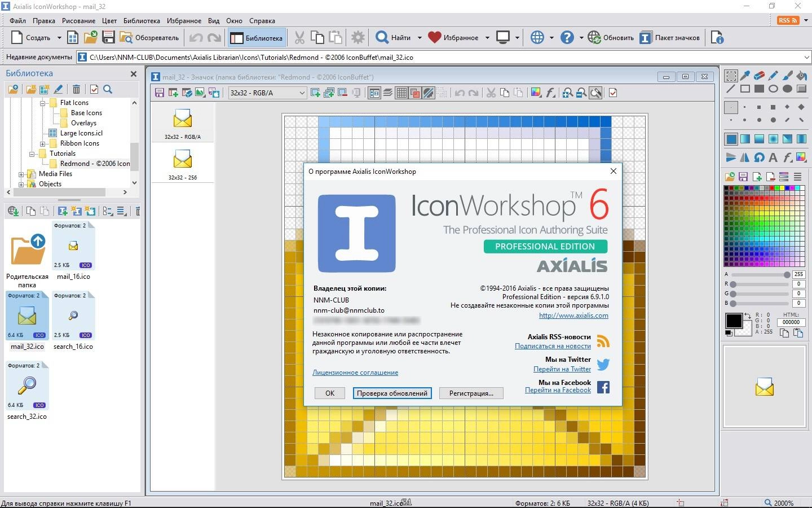The height and width of the screenshot is (508, 812).
Task: Click library trash delete icon
Action: 76,89
